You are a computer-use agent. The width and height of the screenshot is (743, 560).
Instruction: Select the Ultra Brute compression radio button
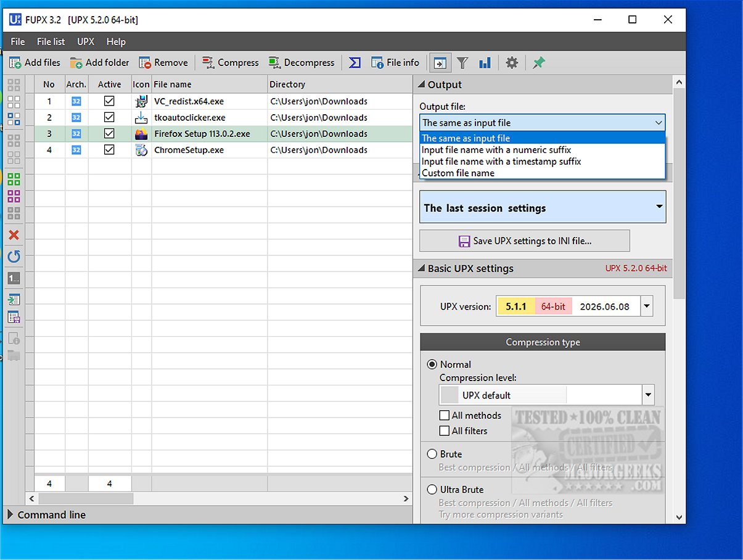point(432,490)
